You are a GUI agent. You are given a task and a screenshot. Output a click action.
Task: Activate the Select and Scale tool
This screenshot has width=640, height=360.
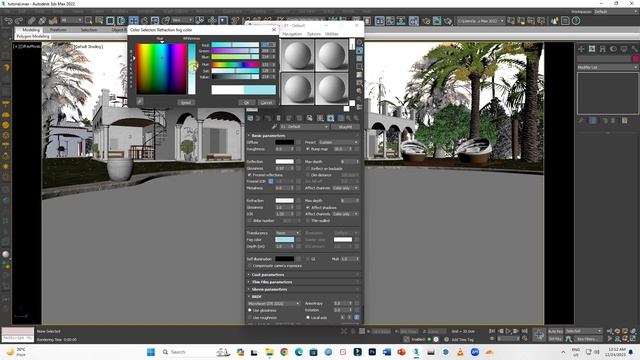(x=155, y=20)
